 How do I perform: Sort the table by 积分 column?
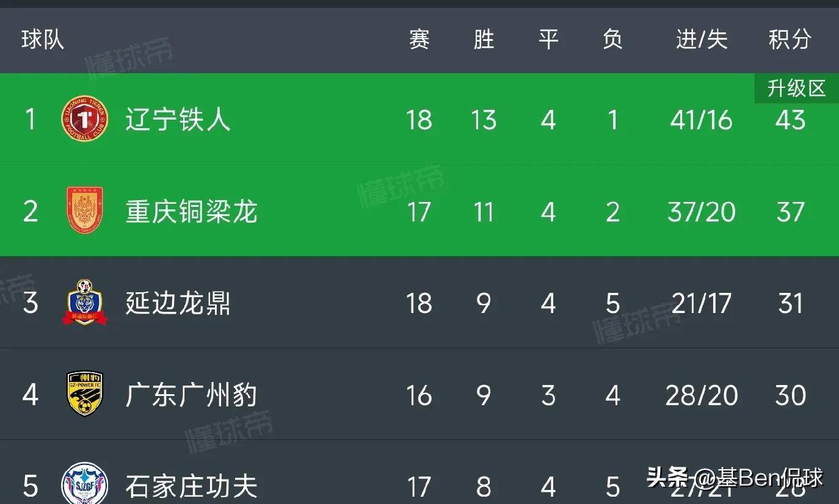788,40
